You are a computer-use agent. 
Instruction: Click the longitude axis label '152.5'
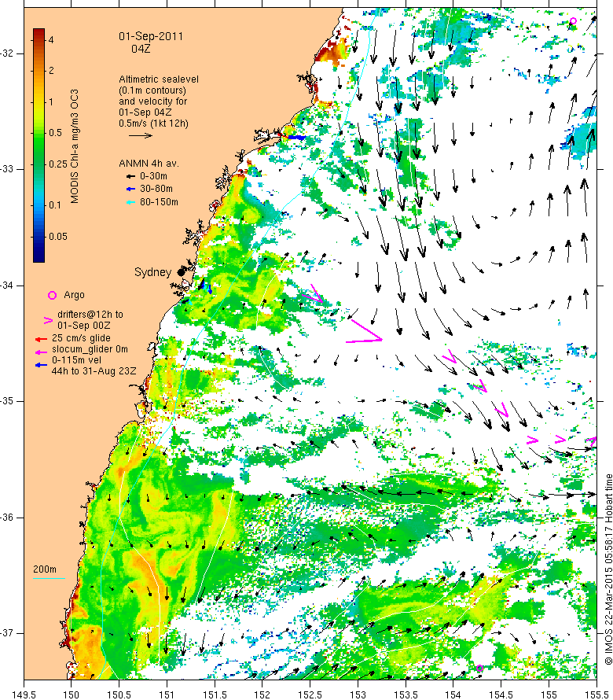pos(310,695)
